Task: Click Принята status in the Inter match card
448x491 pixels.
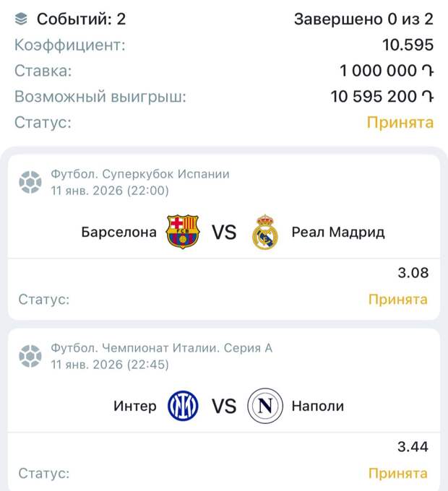Action: 398,474
